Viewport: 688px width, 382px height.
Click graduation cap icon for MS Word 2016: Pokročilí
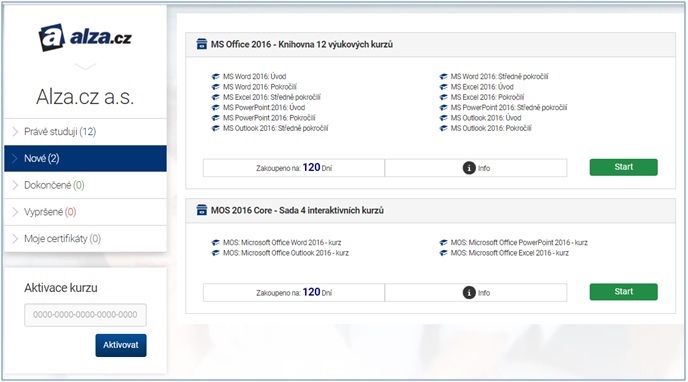coord(215,87)
